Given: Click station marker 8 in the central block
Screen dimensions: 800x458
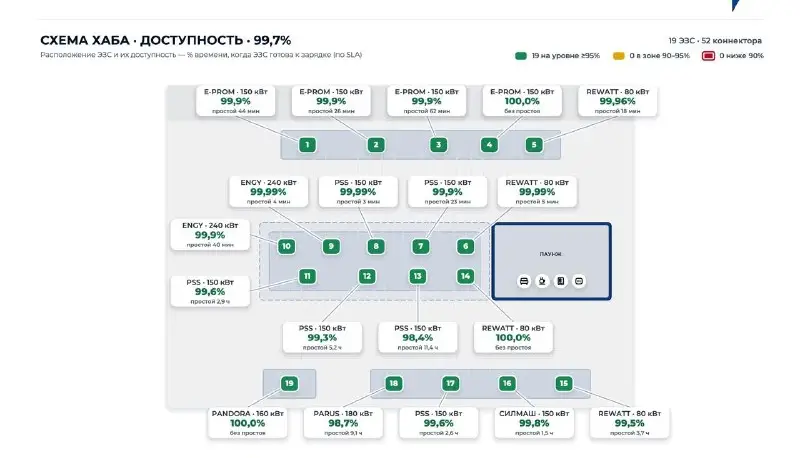Looking at the screenshot, I should [x=376, y=246].
